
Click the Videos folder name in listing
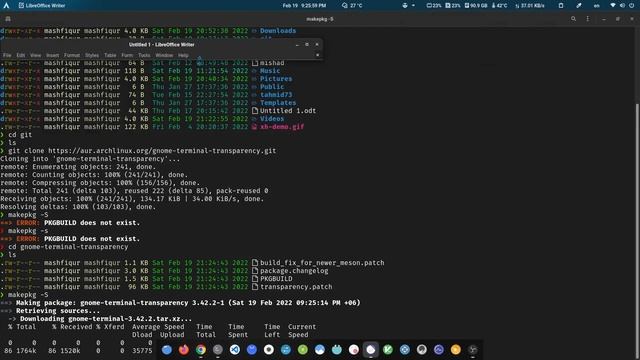pyautogui.click(x=272, y=119)
